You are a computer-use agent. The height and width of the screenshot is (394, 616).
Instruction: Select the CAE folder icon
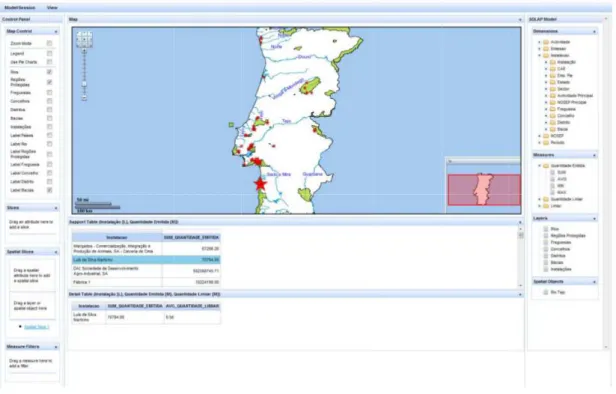coord(553,69)
